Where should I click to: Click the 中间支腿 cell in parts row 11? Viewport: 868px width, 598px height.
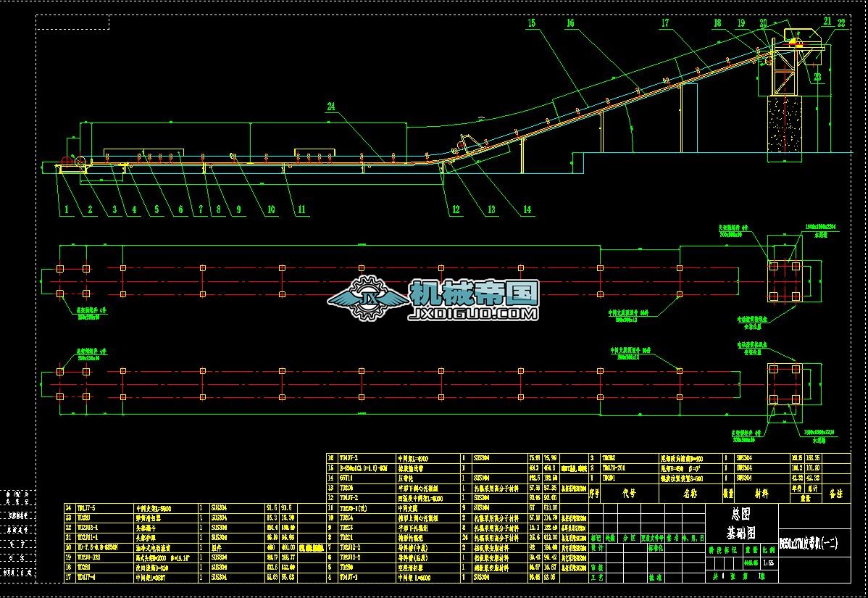pyautogui.click(x=407, y=507)
